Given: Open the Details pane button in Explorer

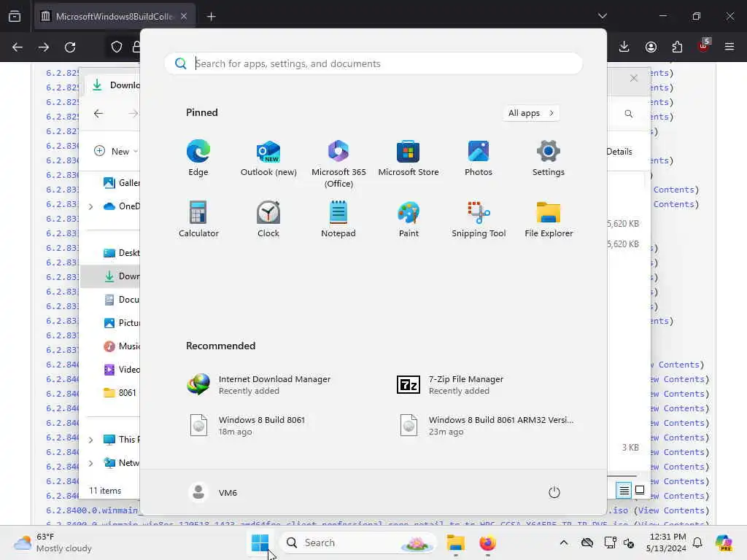Looking at the screenshot, I should click(x=619, y=152).
